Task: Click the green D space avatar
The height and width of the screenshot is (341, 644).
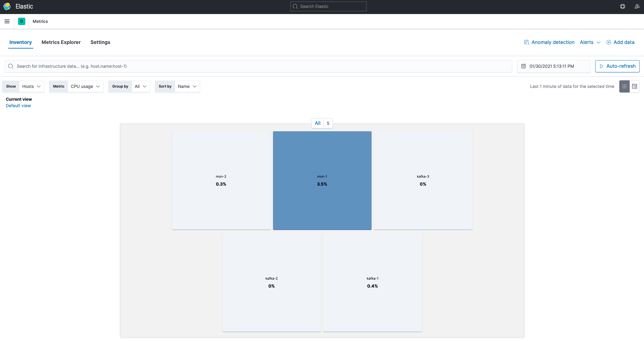Action: point(22,21)
